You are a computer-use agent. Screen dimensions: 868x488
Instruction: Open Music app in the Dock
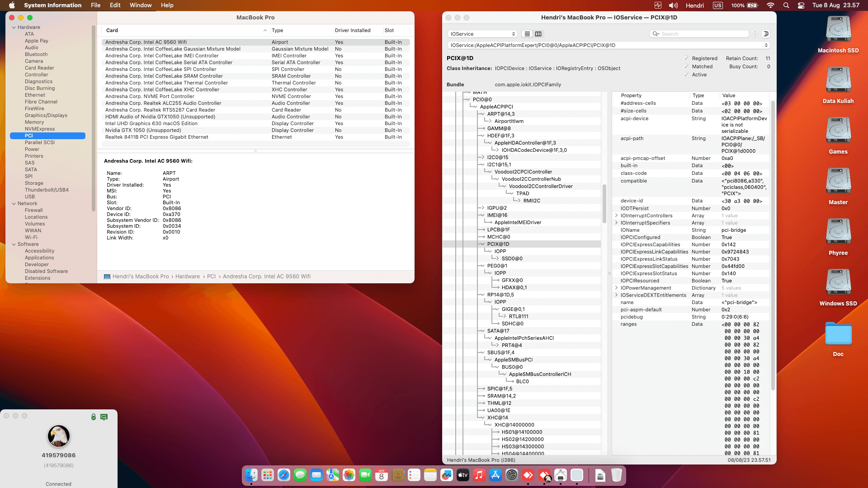(479, 475)
